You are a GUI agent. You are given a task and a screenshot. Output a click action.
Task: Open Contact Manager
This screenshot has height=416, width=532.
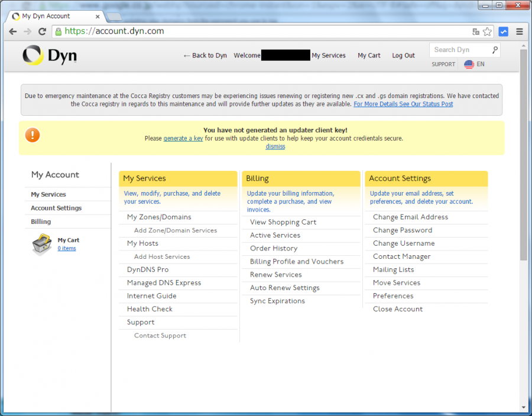click(x=402, y=256)
